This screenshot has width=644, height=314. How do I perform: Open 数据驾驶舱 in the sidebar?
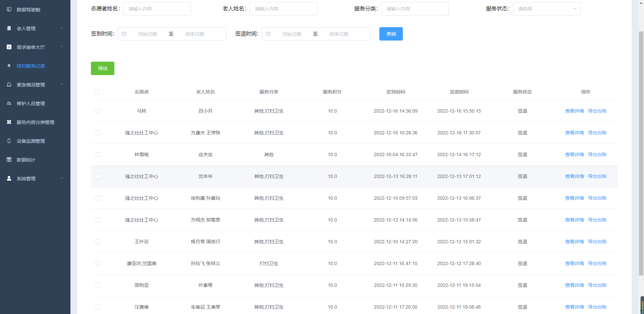pyautogui.click(x=35, y=9)
